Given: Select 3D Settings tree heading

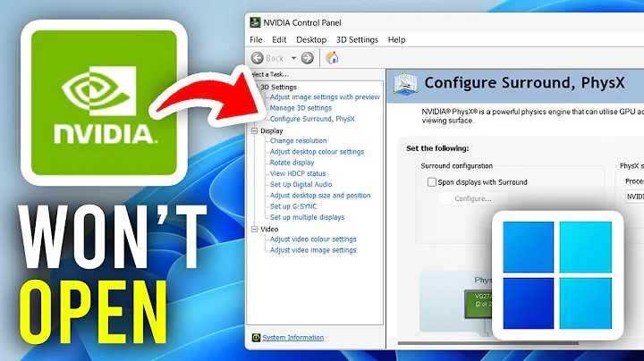Looking at the screenshot, I should pyautogui.click(x=278, y=87).
